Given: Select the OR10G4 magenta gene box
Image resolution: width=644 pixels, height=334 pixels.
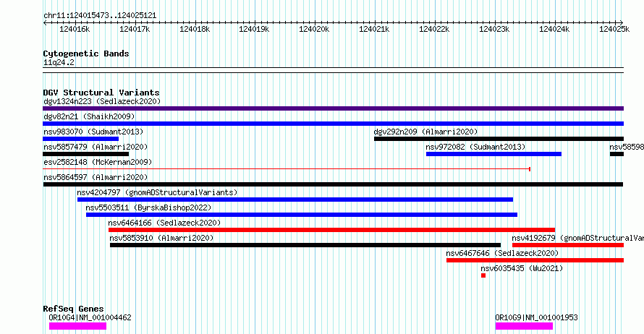Looking at the screenshot, I should pyautogui.click(x=77, y=326).
